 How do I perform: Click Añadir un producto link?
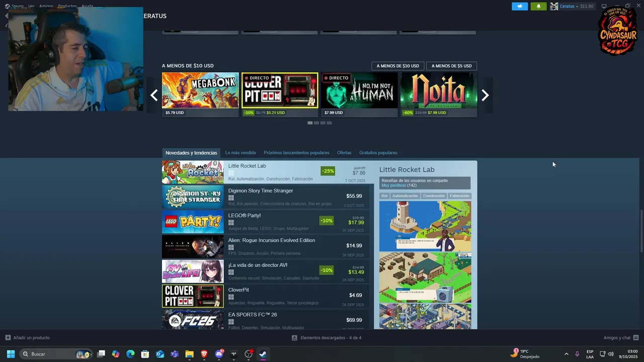coord(32,338)
